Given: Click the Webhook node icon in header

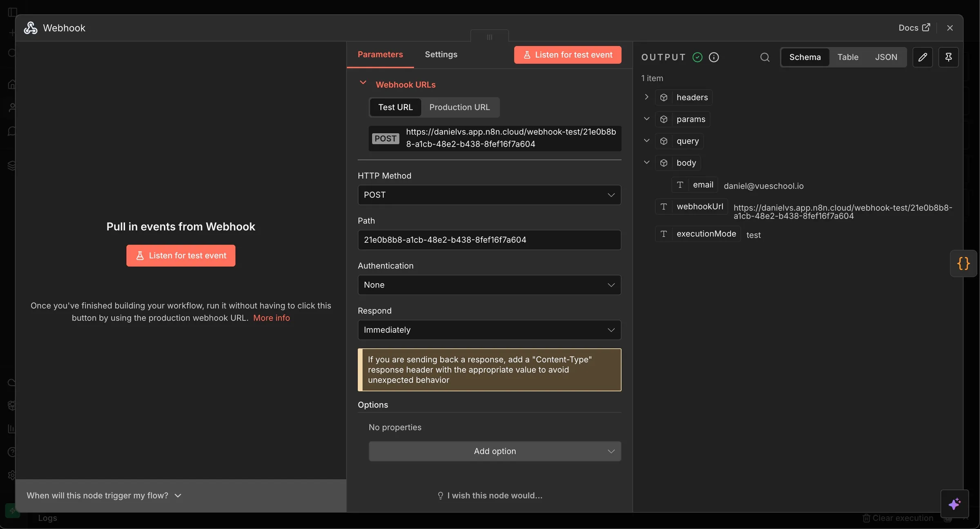Looking at the screenshot, I should [31, 28].
